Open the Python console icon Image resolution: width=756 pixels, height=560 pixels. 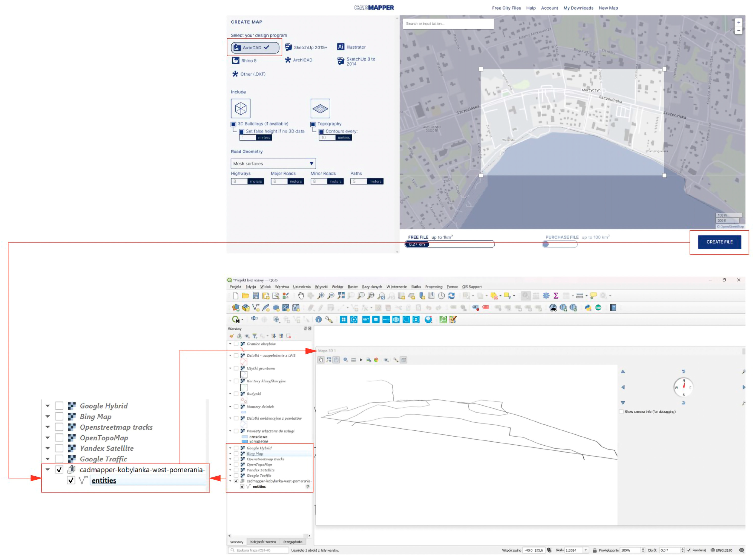(588, 308)
